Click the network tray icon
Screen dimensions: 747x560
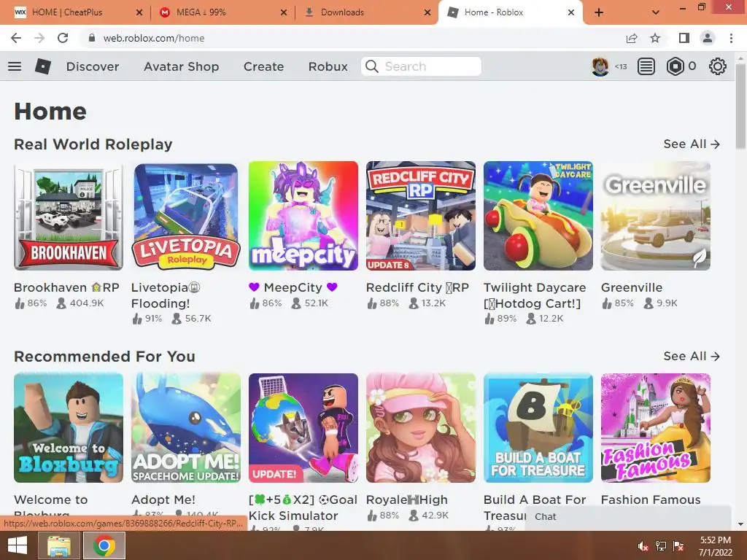[x=661, y=546]
